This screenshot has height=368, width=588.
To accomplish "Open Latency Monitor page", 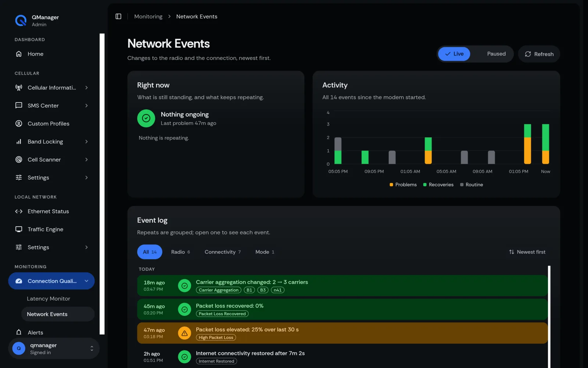I will [48, 299].
